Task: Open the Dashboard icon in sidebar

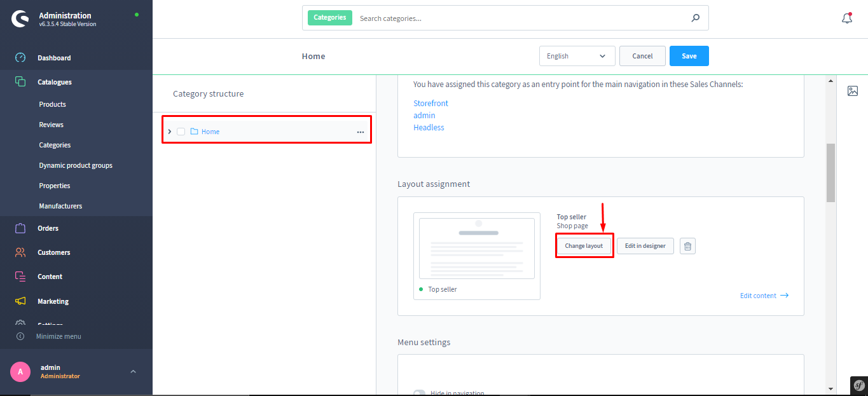Action: pyautogui.click(x=20, y=58)
